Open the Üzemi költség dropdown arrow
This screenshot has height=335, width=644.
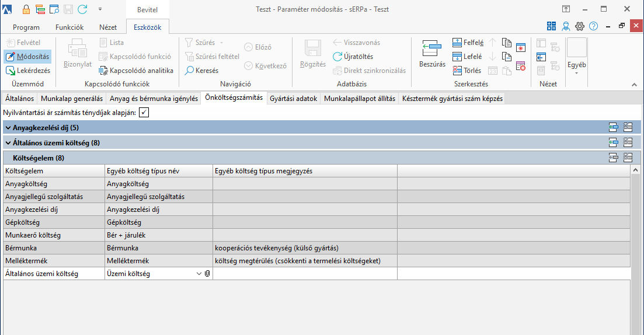[199, 273]
